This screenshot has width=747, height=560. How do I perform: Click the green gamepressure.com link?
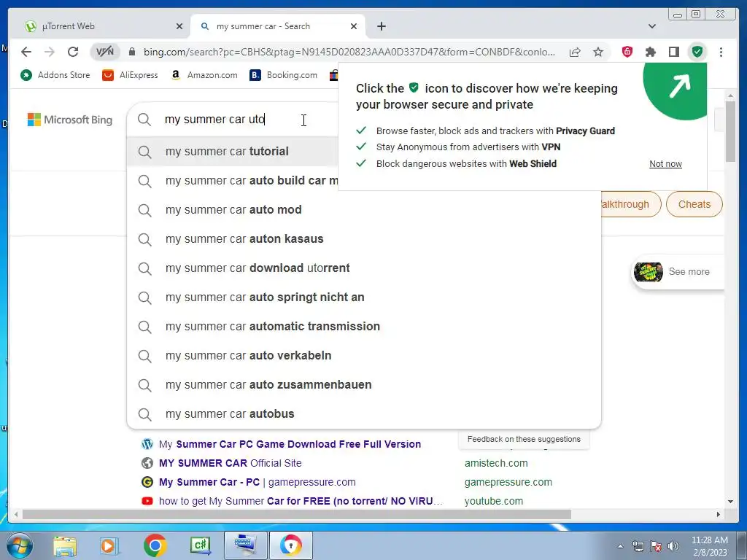point(508,482)
